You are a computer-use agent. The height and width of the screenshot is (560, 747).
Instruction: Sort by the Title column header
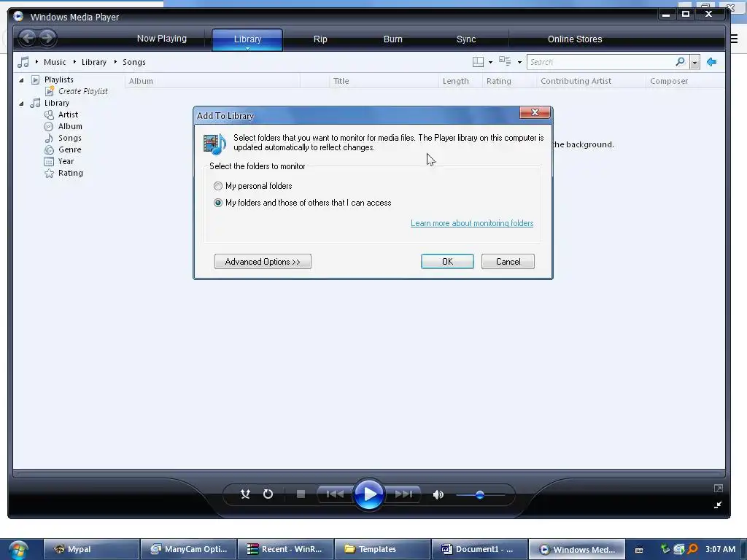(x=384, y=81)
